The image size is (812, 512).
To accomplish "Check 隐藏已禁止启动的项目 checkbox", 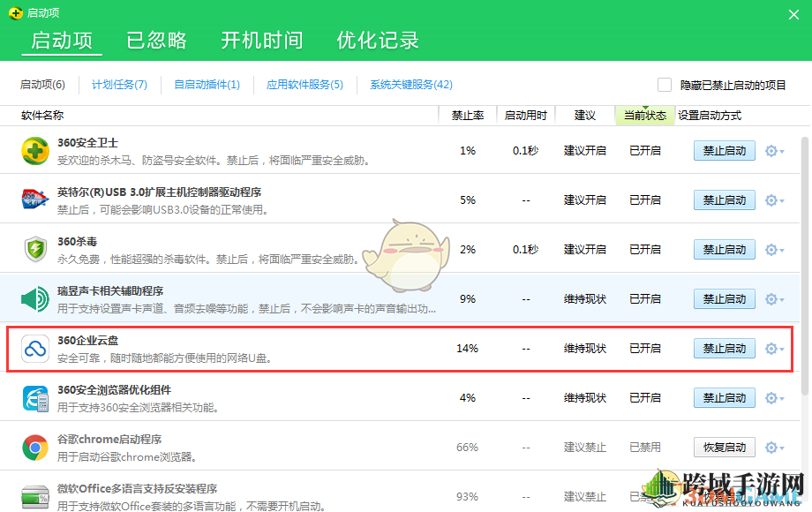I will tap(665, 85).
